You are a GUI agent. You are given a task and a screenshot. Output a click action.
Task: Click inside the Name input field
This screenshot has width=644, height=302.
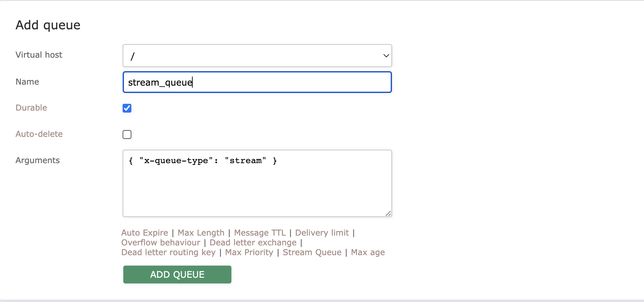[257, 82]
